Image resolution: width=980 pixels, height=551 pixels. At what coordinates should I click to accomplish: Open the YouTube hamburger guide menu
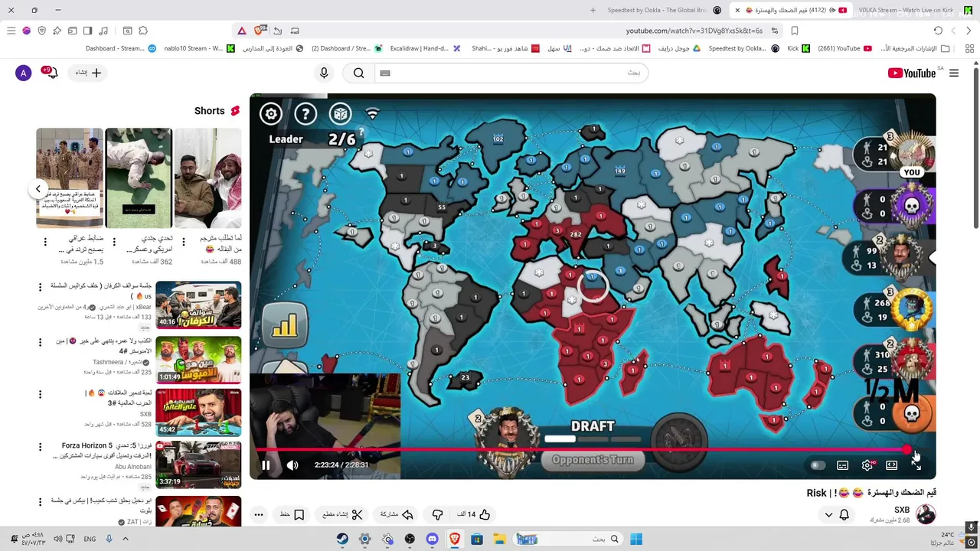954,73
